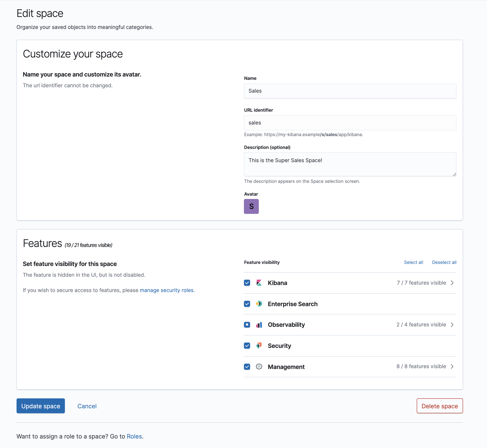This screenshot has height=448, width=487.
Task: Click Deselect all features link
Action: click(x=444, y=262)
